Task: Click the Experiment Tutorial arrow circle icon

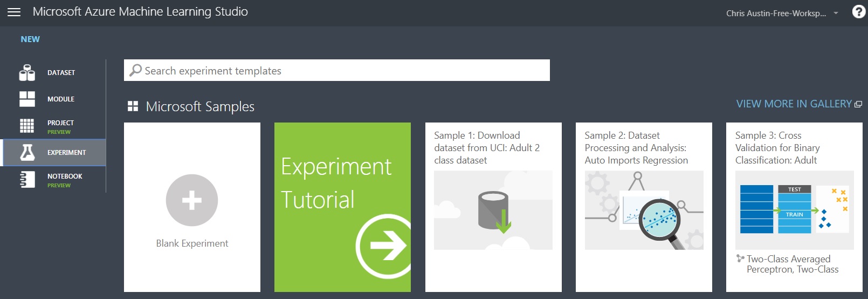Action: coord(383,246)
